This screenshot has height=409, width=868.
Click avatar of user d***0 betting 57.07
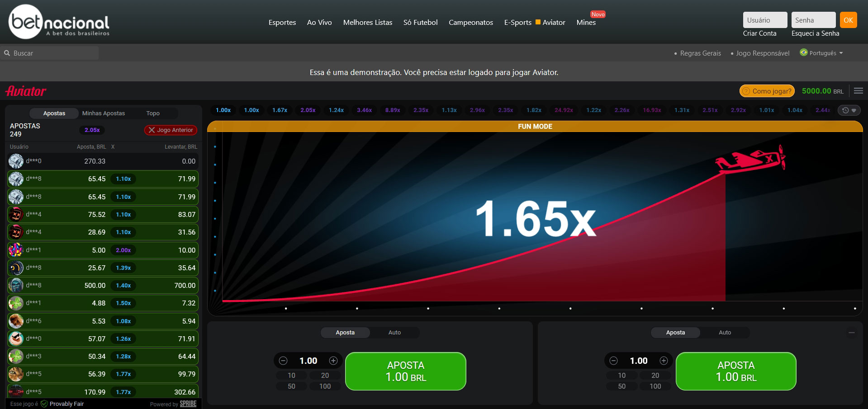click(16, 338)
